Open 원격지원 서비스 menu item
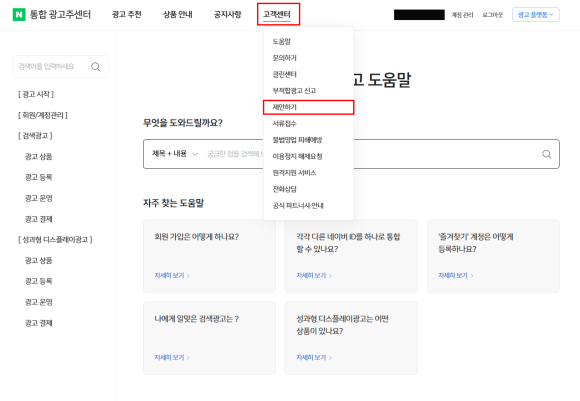This screenshot has height=401, width=580. pos(294,172)
